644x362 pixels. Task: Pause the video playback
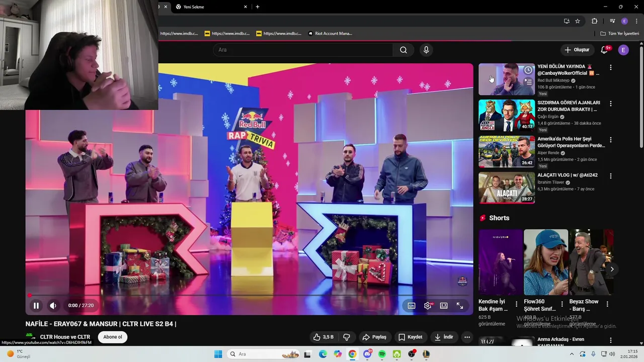pyautogui.click(x=36, y=305)
